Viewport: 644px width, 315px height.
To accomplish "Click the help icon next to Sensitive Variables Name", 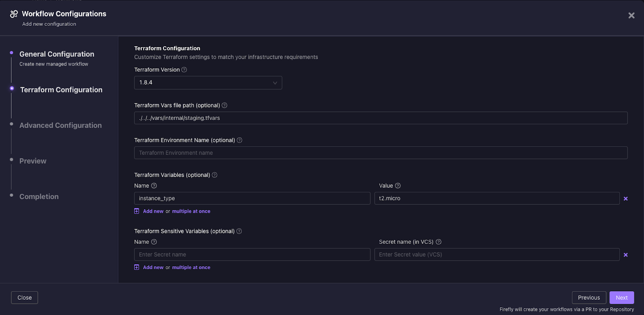I will (154, 242).
